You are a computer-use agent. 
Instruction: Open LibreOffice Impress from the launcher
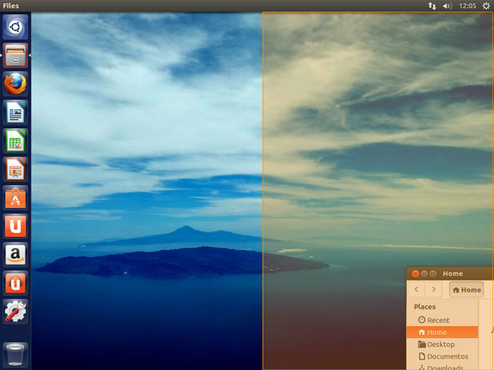tap(15, 169)
